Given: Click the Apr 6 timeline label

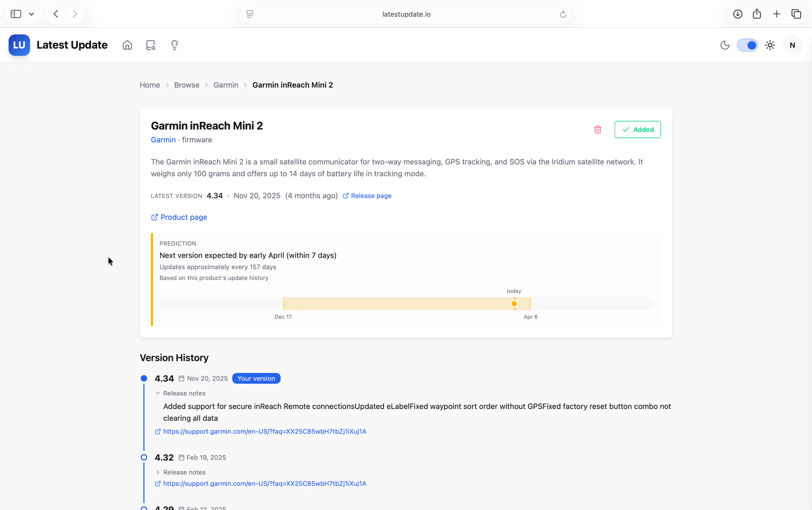Looking at the screenshot, I should click(531, 317).
